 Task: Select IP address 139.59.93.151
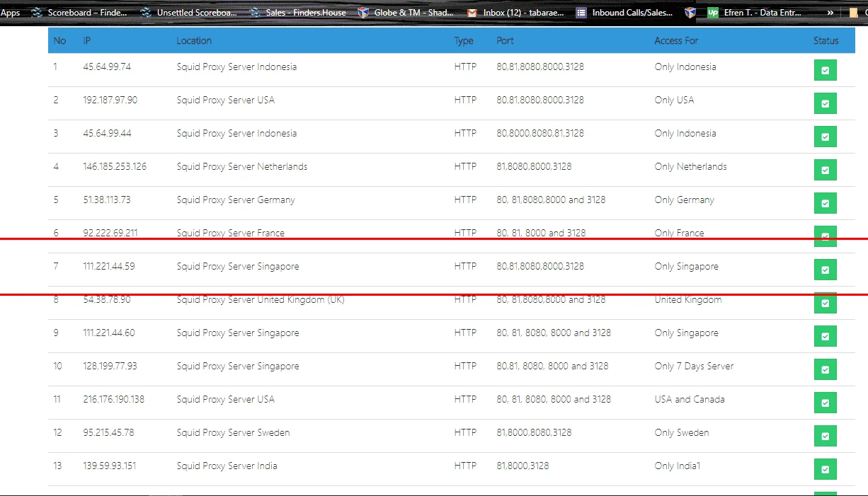click(x=109, y=466)
